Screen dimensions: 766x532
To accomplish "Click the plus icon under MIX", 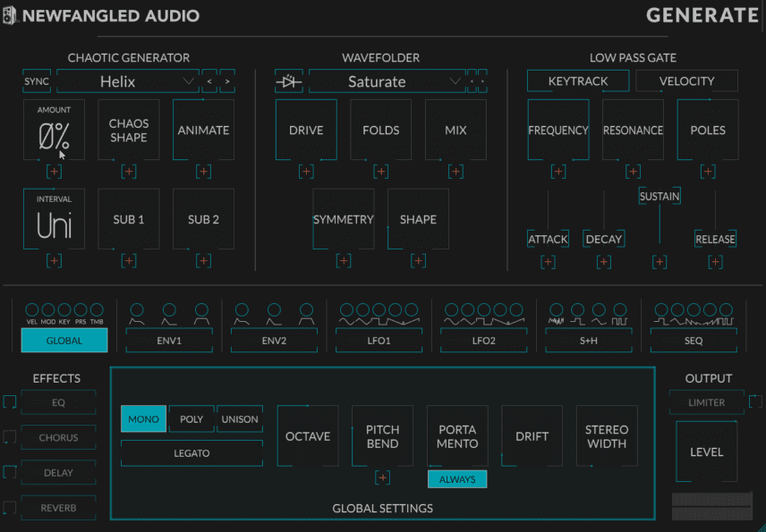I will point(455,172).
